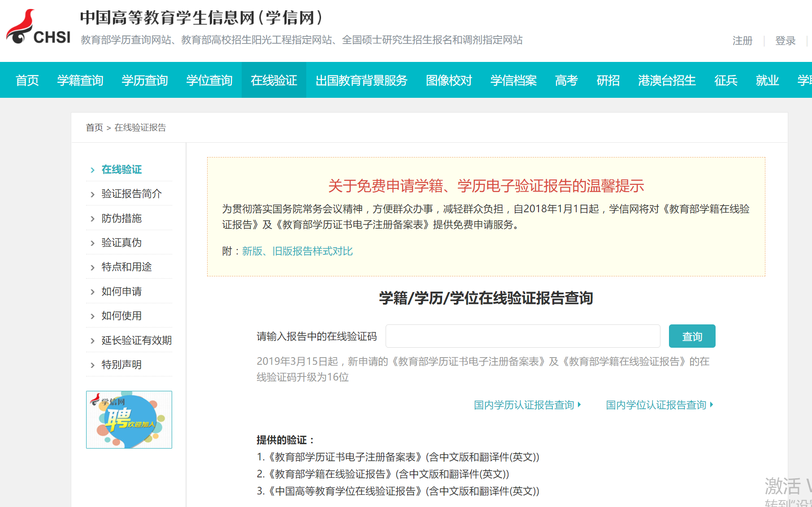Open 国内学历认证报告查询 link
Image resolution: width=812 pixels, height=507 pixels.
[527, 405]
